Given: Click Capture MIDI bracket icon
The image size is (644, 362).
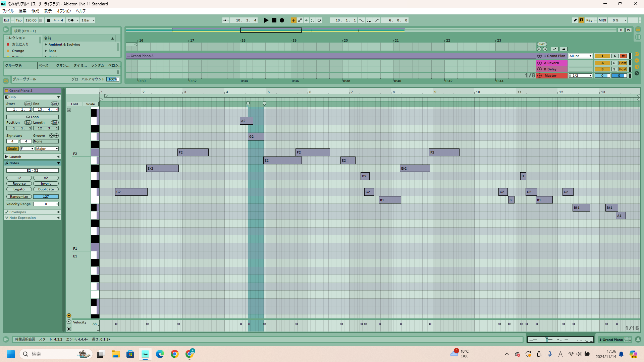Looking at the screenshot, I should coord(313,20).
